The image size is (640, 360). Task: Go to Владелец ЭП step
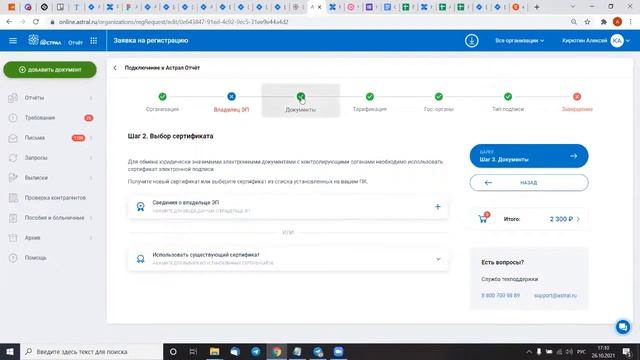[x=231, y=102]
